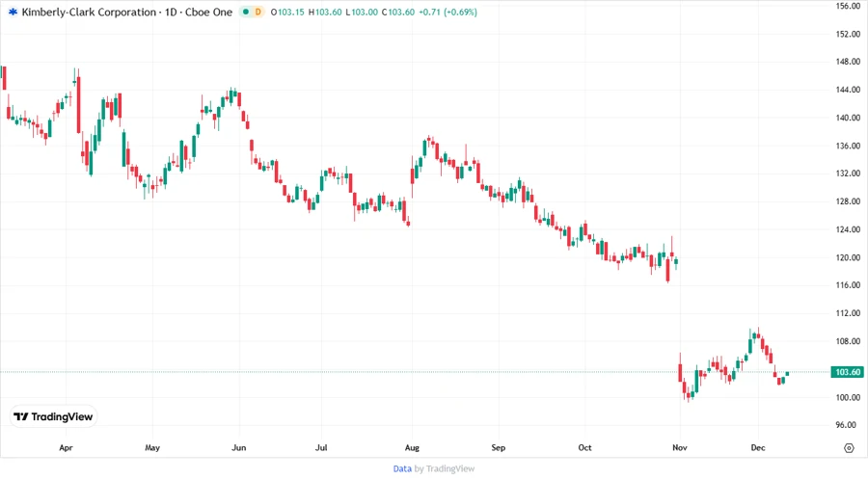This screenshot has width=868, height=480.
Task: Click the 144.00 price axis label
Action: (848, 90)
